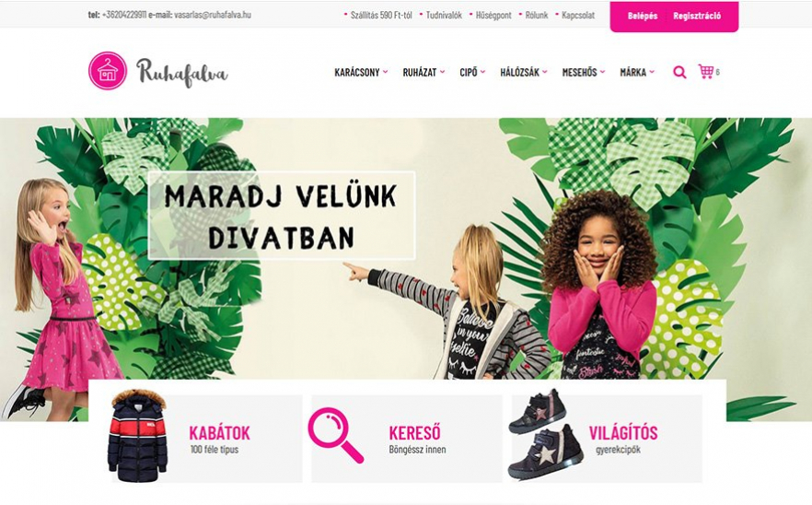This screenshot has height=505, width=812.
Task: Open the Világítós sneakers image
Action: coord(545,434)
